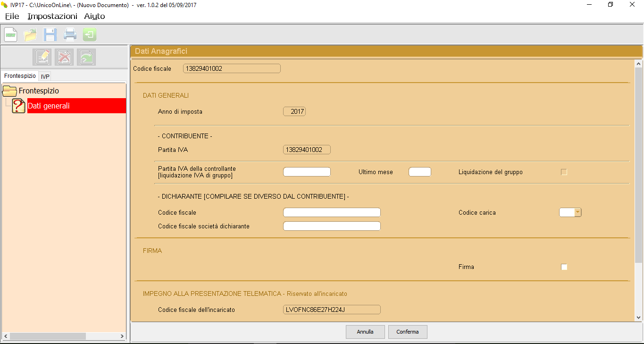Viewport: 644px width, 344px height.
Task: Click the New document icon
Action: coord(10,35)
